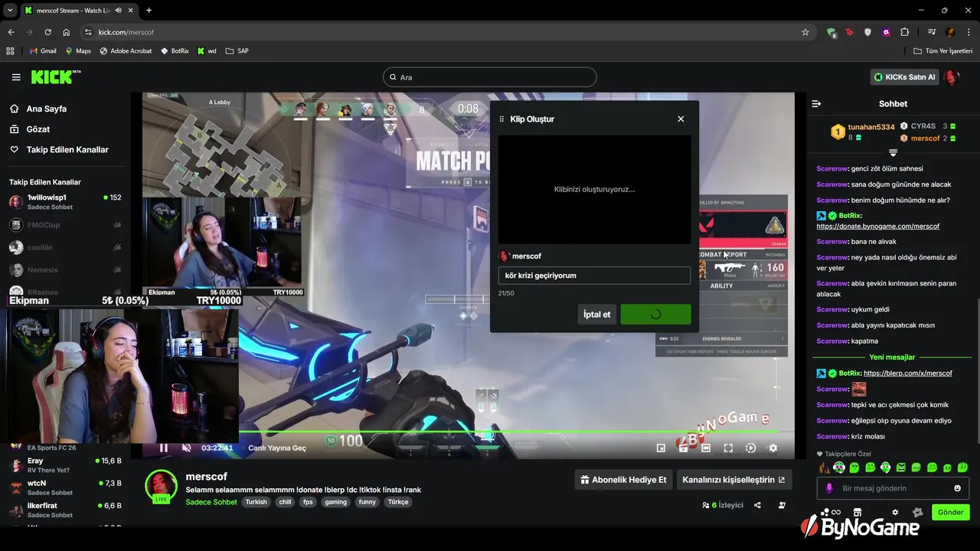Open ilkerfirat channel in sidebar
980x551 pixels.
[65, 510]
